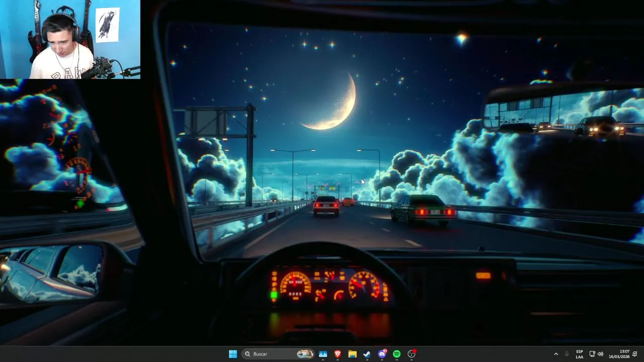The width and height of the screenshot is (644, 362).
Task: Switch the ESP LAA keyboard language
Action: click(580, 354)
